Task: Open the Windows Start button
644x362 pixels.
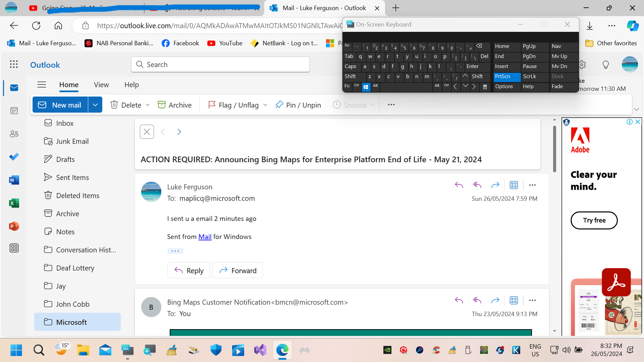Action: (x=16, y=350)
